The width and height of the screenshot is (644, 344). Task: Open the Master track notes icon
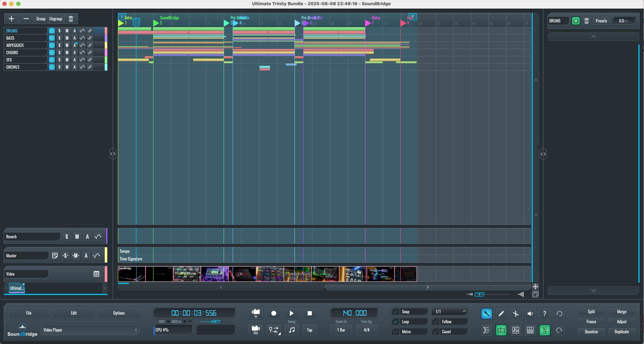coord(55,256)
